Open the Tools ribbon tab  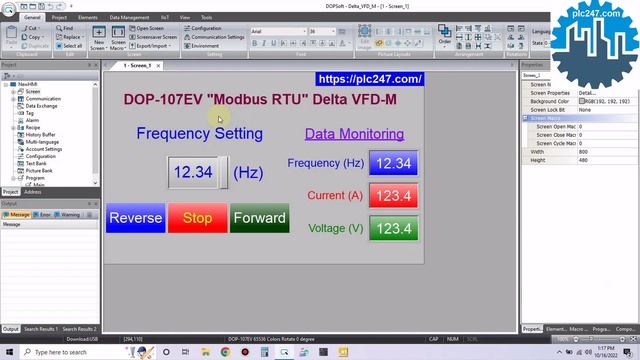point(207,18)
